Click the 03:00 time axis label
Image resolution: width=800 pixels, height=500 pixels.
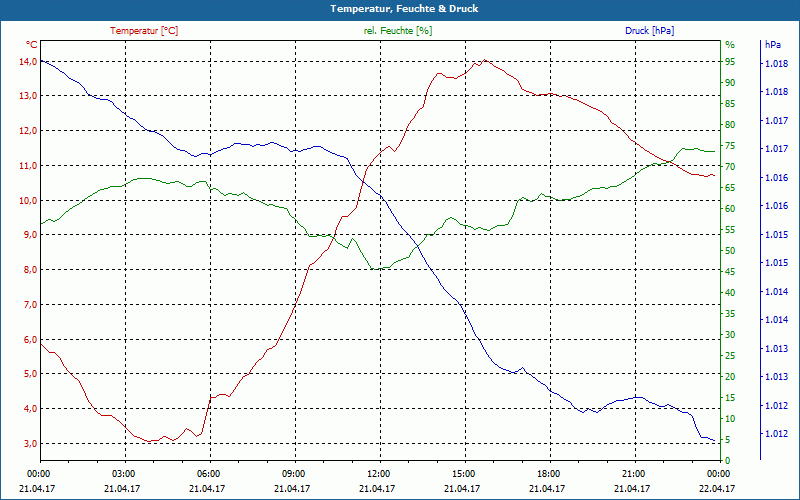pos(125,473)
